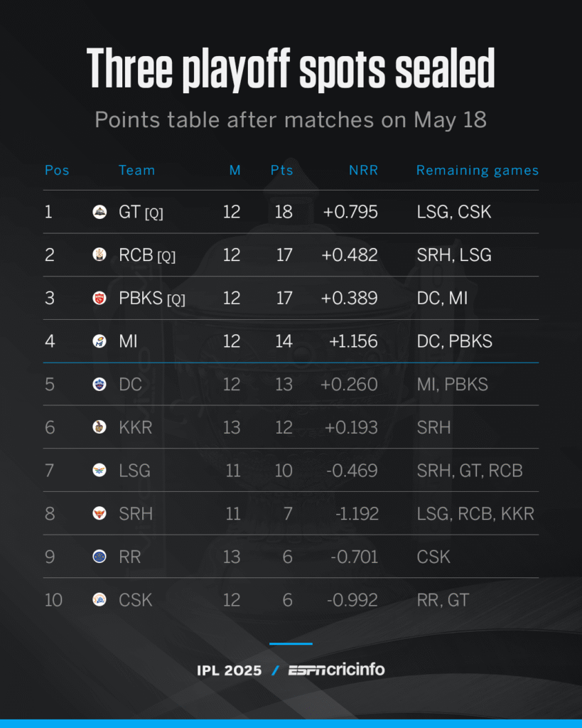582x728 pixels.
Task: Click the Pts column header
Action: pos(281,171)
